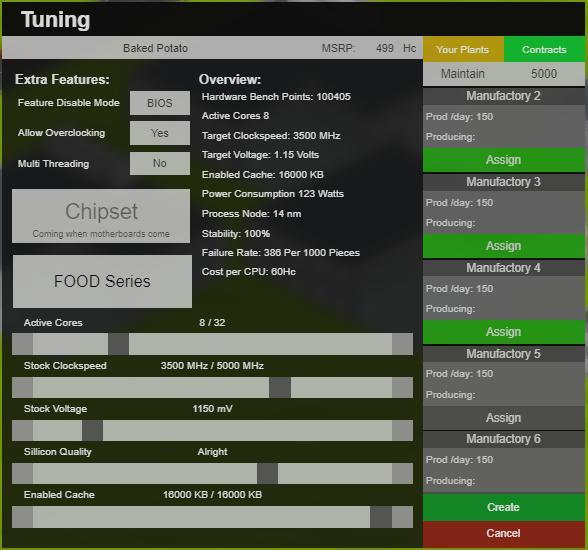
Task: Click Target Clockspeed: 3500 MHz text
Action: (271, 136)
